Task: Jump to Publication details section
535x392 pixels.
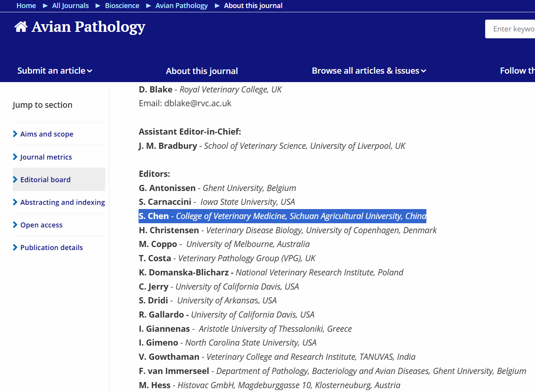Action: tap(51, 247)
